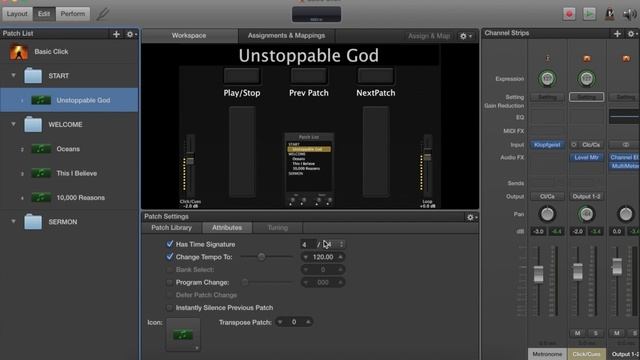This screenshot has height=360, width=640.
Task: Click the This I Believe patch icon
Action: pos(41,173)
